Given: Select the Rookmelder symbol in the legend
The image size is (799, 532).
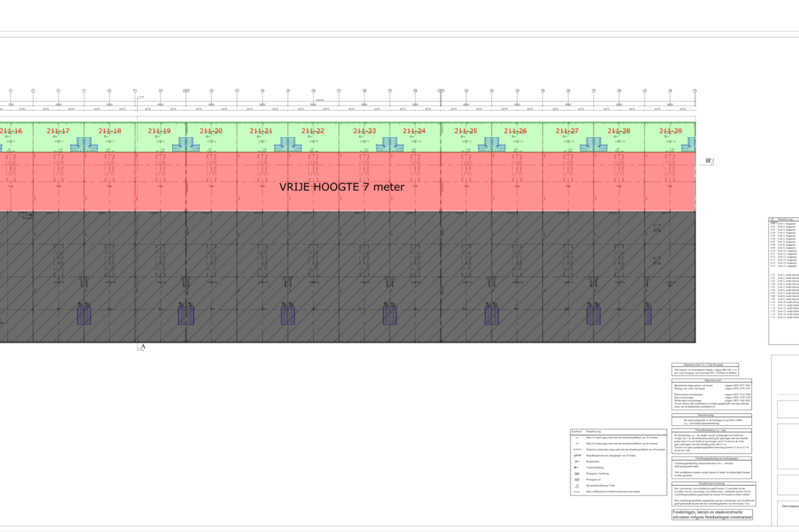Looking at the screenshot, I should (x=576, y=460).
